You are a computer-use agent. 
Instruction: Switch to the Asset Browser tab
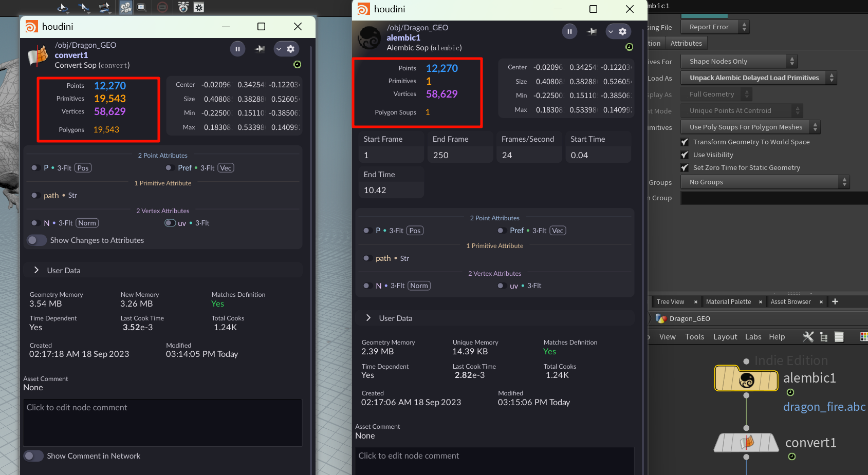[x=790, y=301]
